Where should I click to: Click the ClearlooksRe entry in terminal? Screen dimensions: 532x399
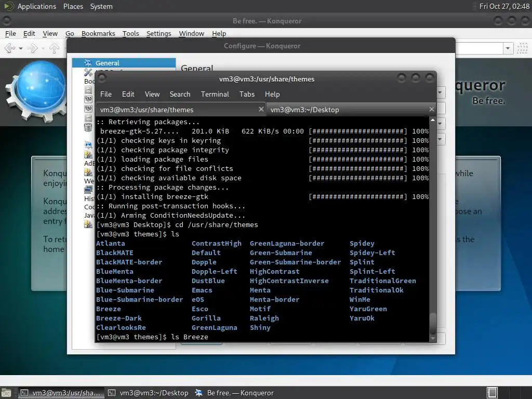(x=121, y=327)
